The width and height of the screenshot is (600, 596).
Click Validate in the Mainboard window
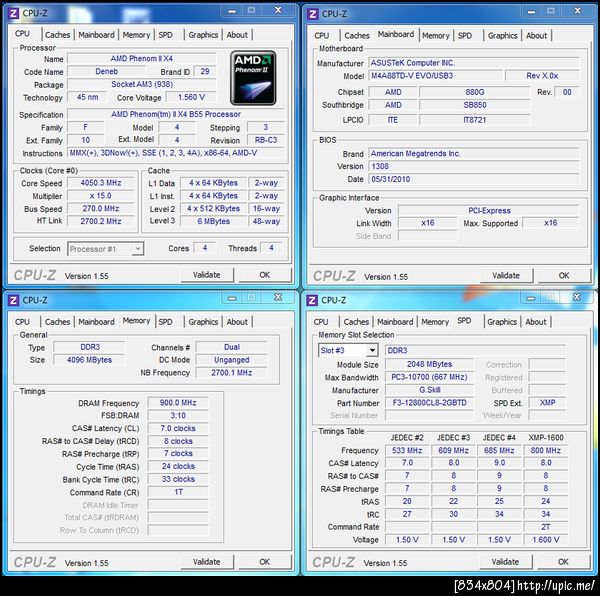[506, 276]
